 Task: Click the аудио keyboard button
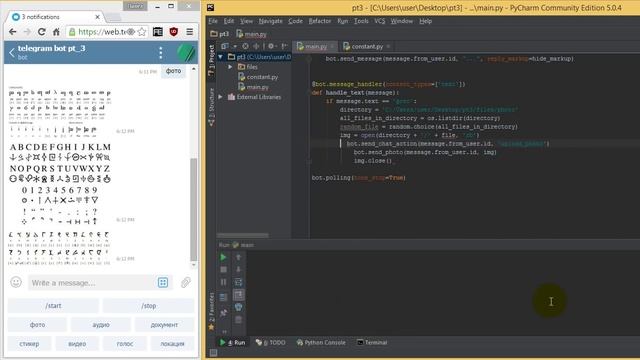[101, 325]
